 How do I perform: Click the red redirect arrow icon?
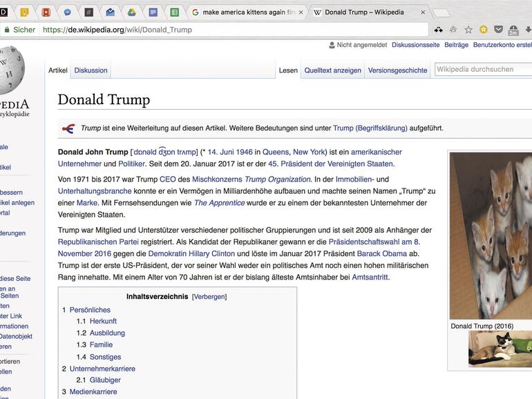pos(68,128)
